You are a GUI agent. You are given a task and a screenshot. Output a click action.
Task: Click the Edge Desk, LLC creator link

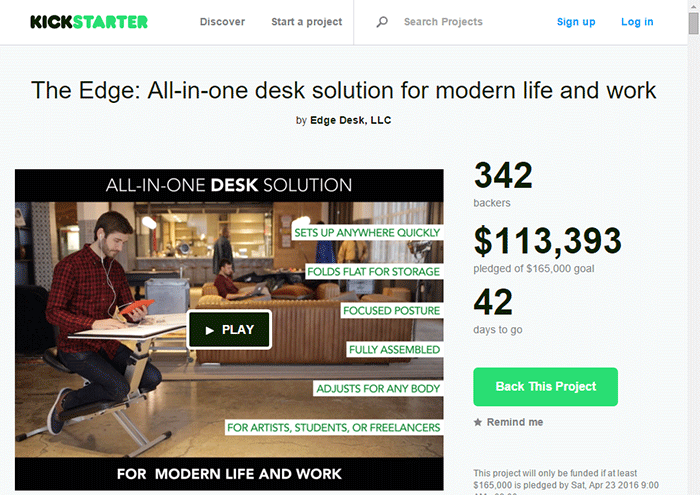350,120
